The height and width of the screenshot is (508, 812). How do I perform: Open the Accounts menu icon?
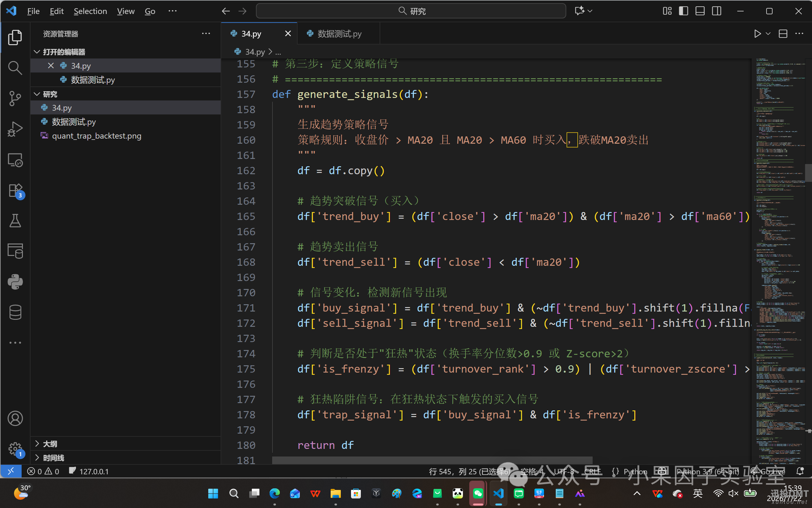pos(15,418)
